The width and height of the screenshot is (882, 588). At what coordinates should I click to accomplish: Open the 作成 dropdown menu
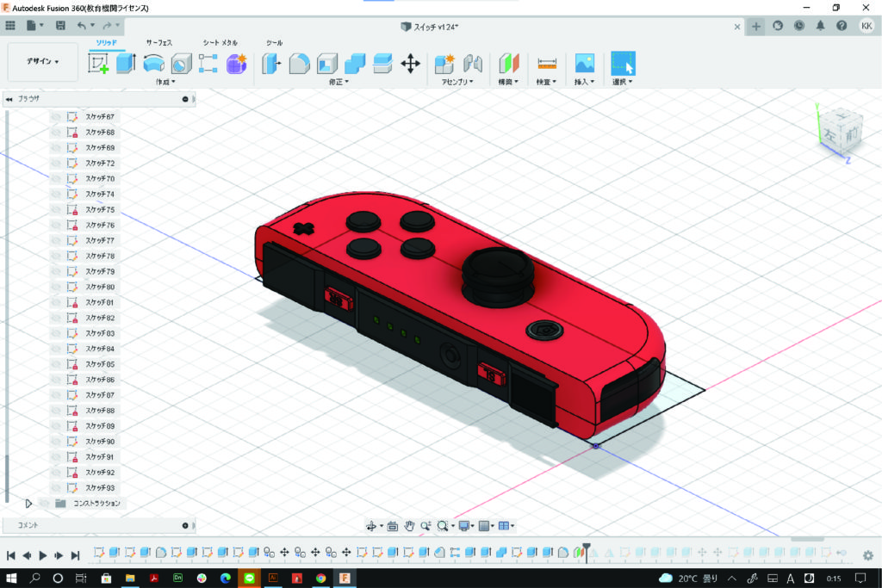[x=165, y=82]
